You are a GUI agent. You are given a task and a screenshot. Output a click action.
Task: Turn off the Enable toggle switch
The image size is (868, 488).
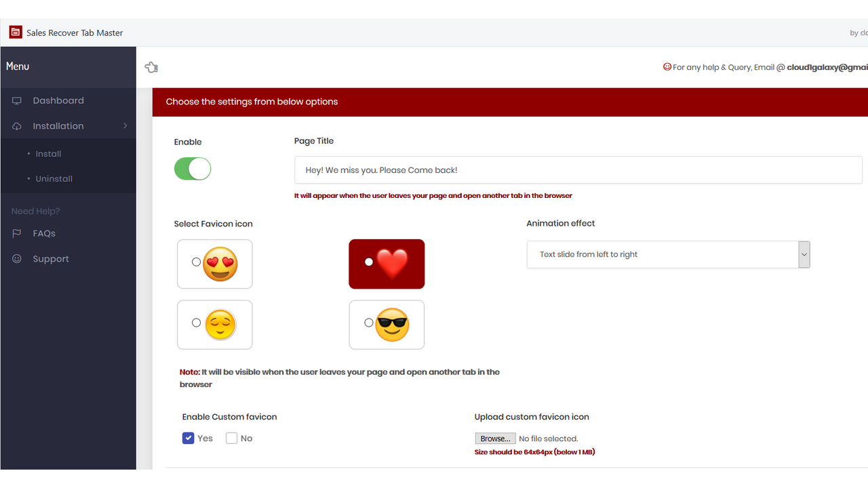(x=193, y=169)
